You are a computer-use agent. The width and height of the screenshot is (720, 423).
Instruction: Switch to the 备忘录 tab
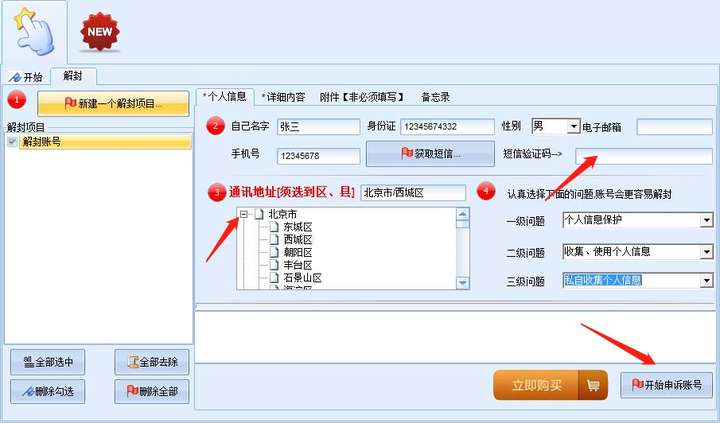coord(435,97)
